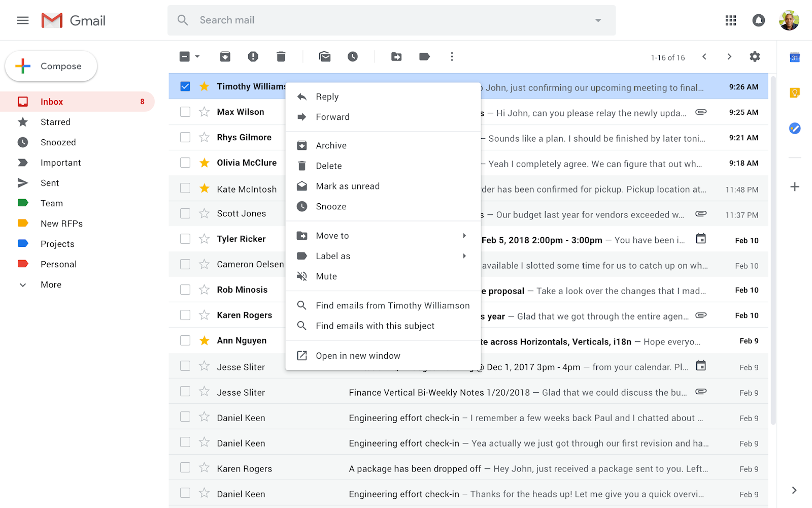Image resolution: width=812 pixels, height=508 pixels.
Task: Apply a label using the label icon
Action: 424,56
